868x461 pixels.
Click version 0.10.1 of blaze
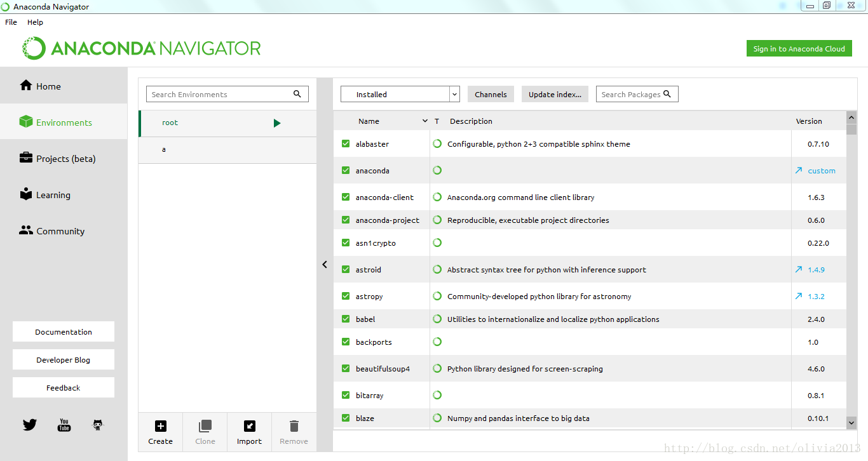[x=818, y=418]
